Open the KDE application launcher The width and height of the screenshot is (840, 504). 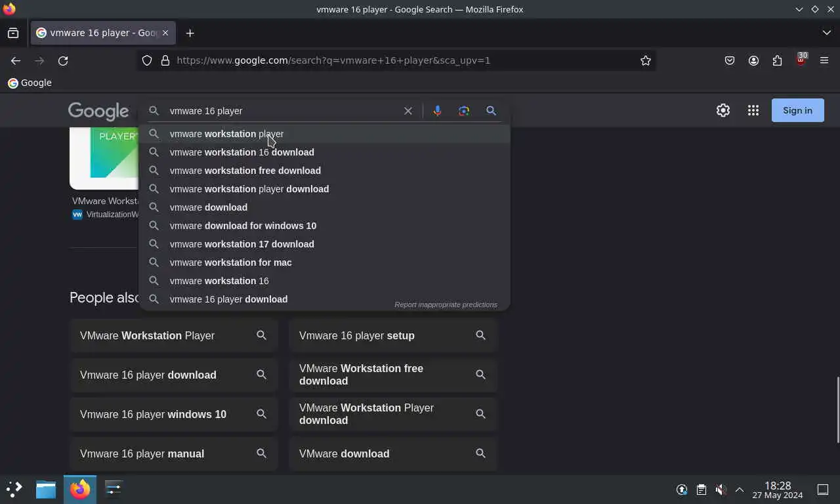click(14, 489)
